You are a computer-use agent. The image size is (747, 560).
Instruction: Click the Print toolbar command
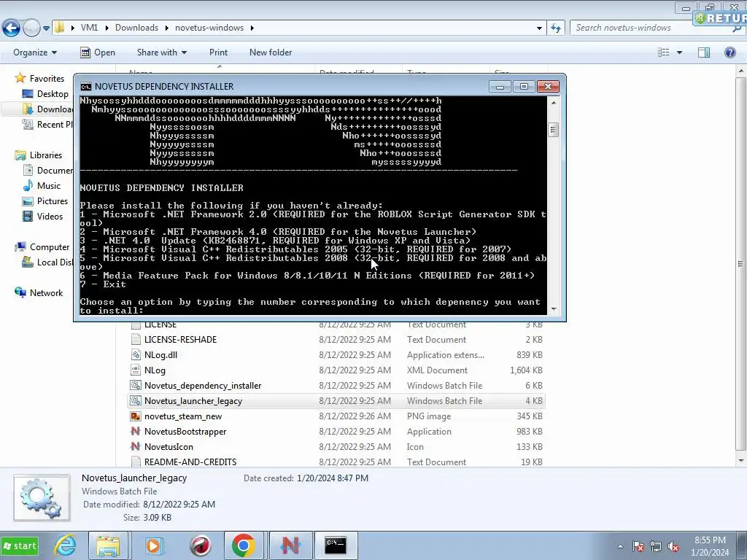point(218,52)
